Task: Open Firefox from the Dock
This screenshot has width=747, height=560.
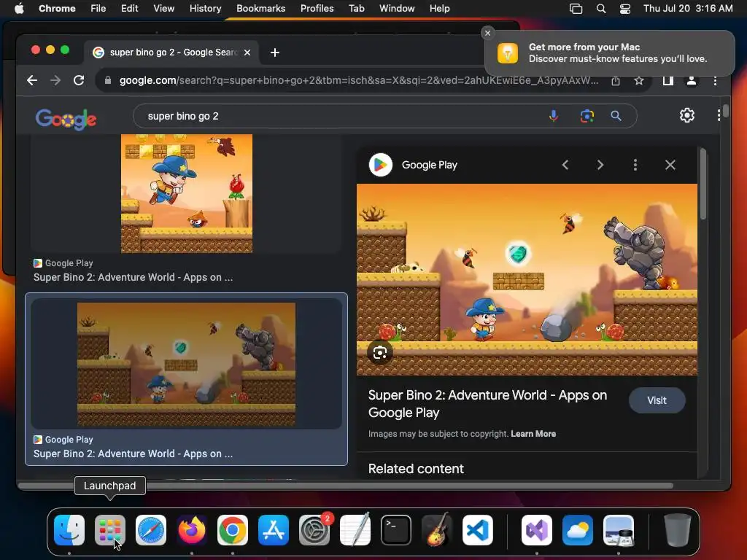Action: pos(192,530)
